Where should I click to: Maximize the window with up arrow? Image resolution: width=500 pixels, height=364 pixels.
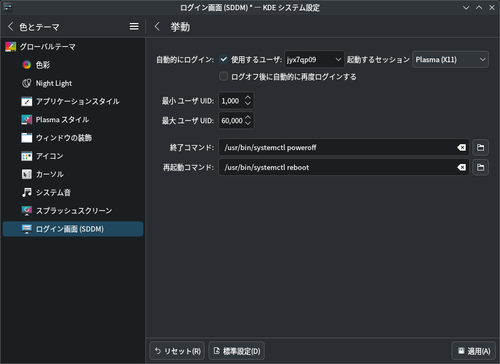pos(479,7)
